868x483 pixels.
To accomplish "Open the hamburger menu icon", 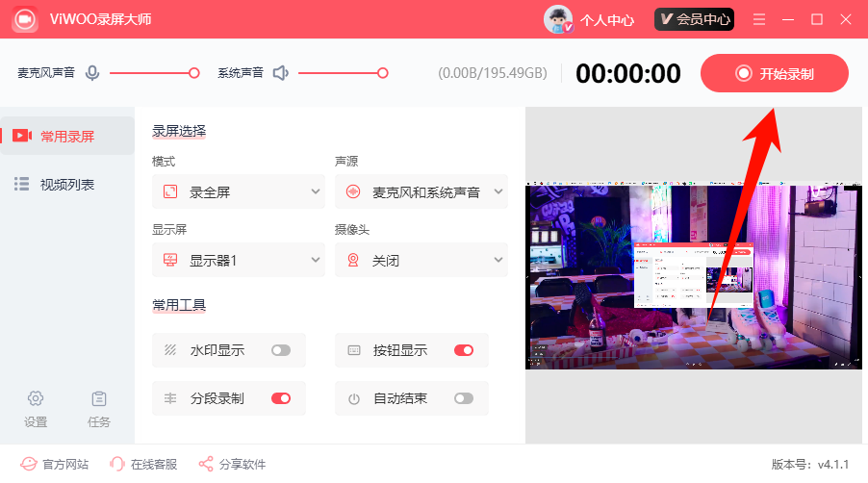I will tap(759, 19).
